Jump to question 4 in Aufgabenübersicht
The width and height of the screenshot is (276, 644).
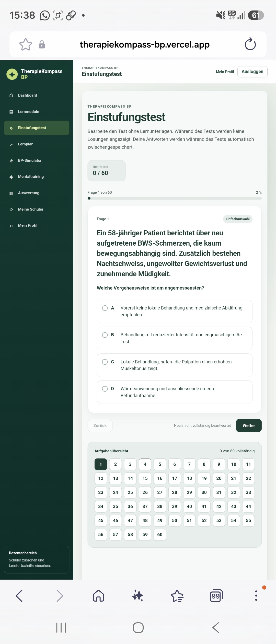tap(145, 464)
